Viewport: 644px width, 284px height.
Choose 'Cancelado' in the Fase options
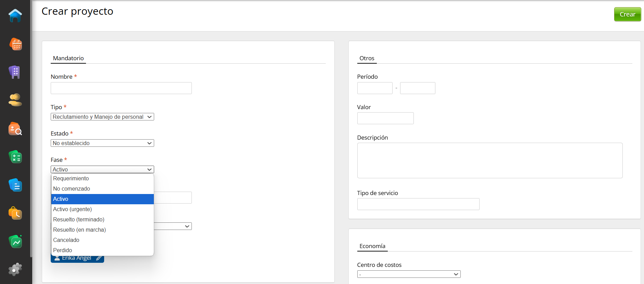tap(66, 240)
